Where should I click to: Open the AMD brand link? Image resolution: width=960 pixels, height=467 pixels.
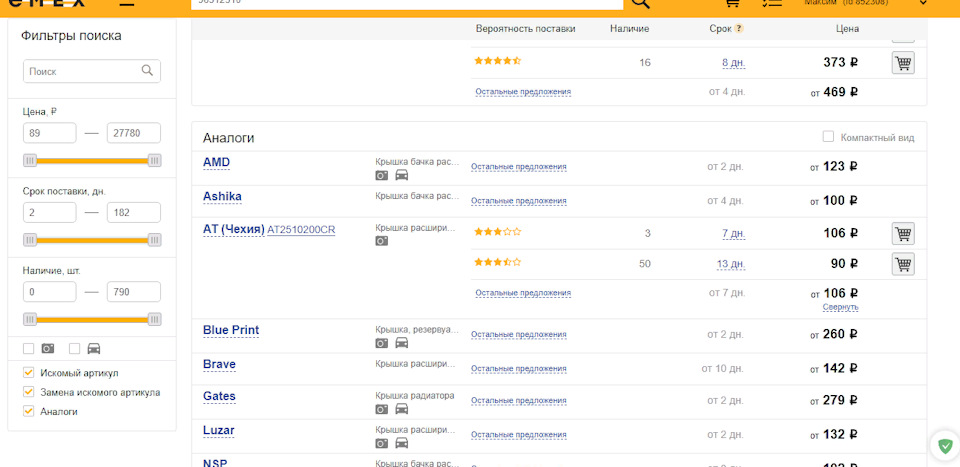pyautogui.click(x=216, y=162)
